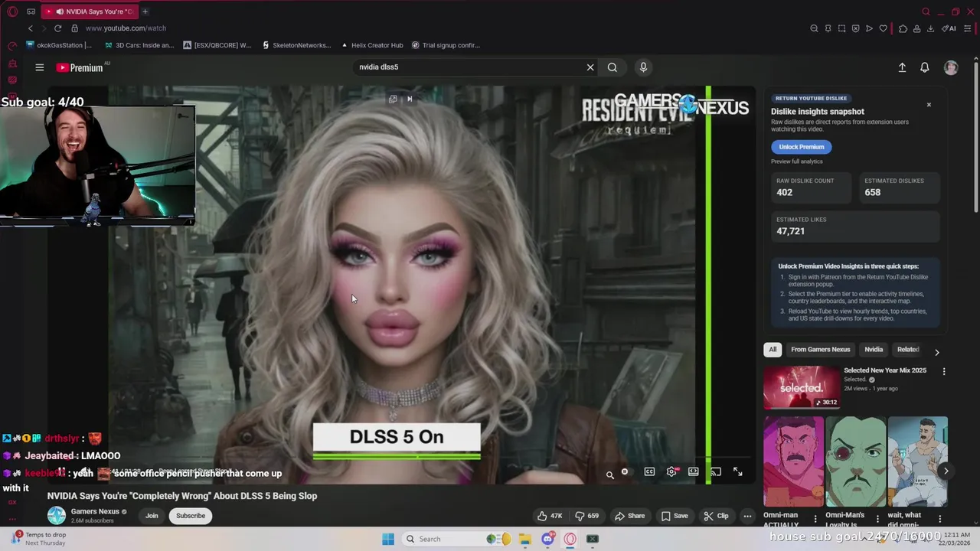
Task: Open the YouTube notifications bell
Action: [x=925, y=67]
